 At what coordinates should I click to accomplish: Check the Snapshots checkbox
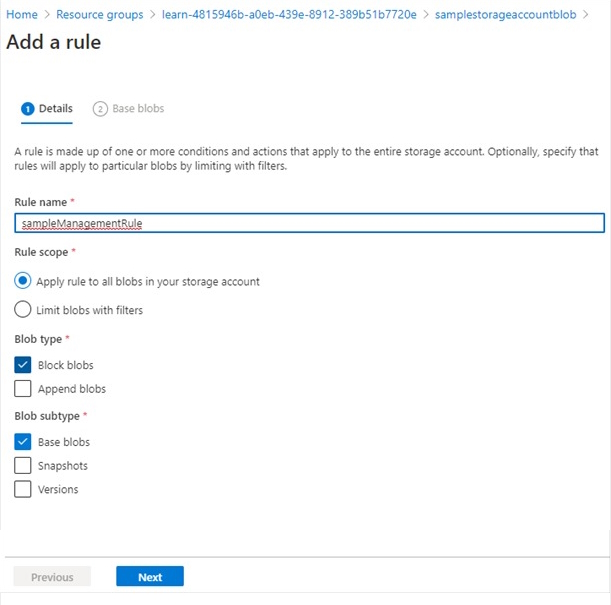click(23, 465)
